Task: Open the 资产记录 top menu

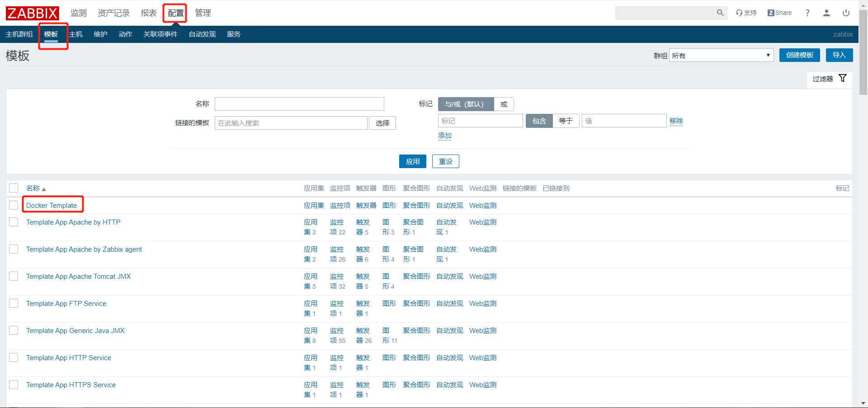Action: [x=113, y=13]
